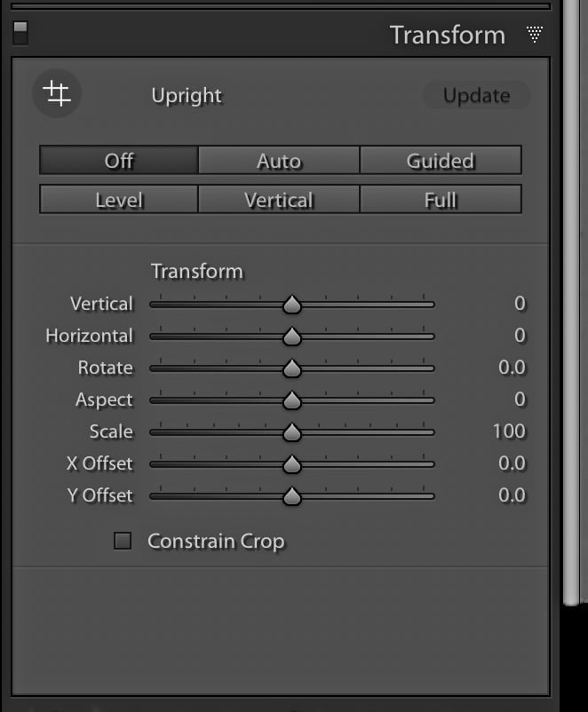Click the Y Offset slider handle
588x712 pixels.
tap(291, 496)
